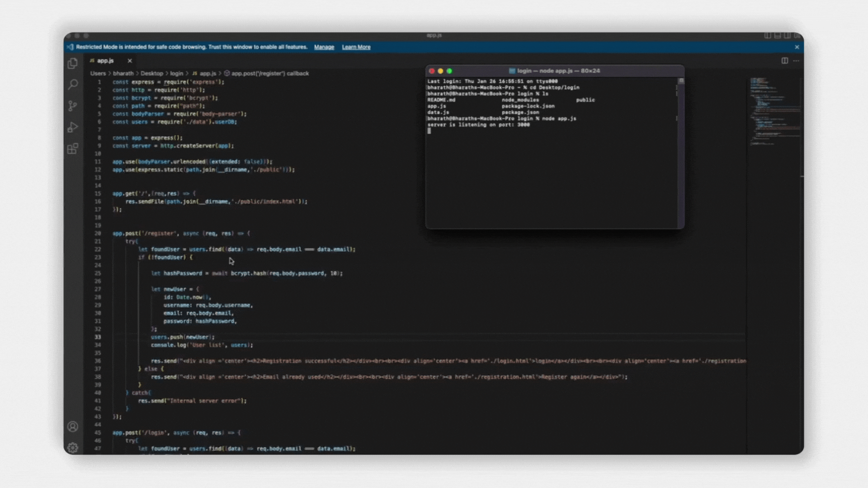Toggle the yellow minimize button on the terminal window

tap(441, 71)
